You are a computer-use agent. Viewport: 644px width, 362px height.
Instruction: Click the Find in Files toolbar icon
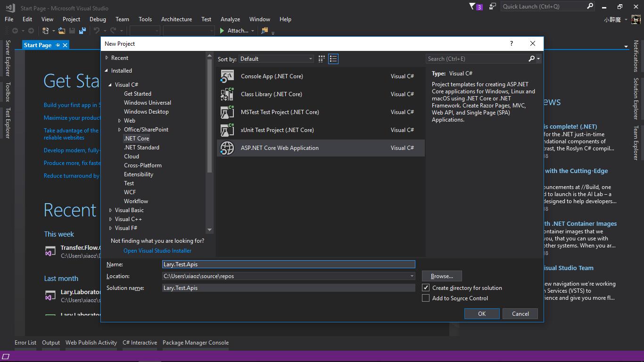[264, 31]
